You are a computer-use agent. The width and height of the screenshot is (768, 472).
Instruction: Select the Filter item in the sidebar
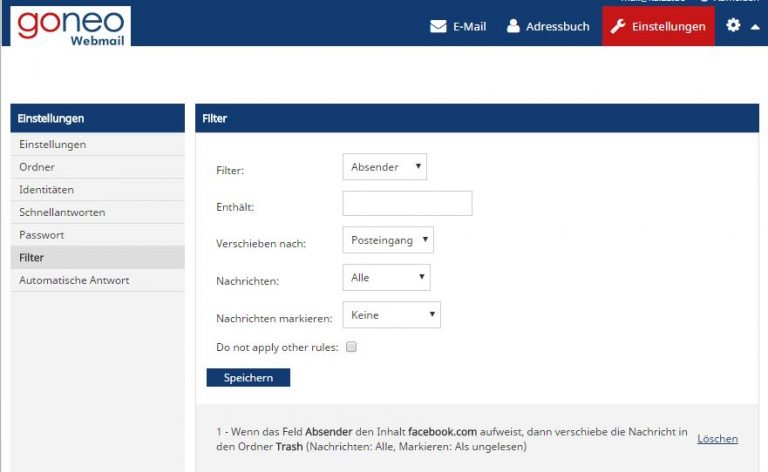pyautogui.click(x=97, y=258)
